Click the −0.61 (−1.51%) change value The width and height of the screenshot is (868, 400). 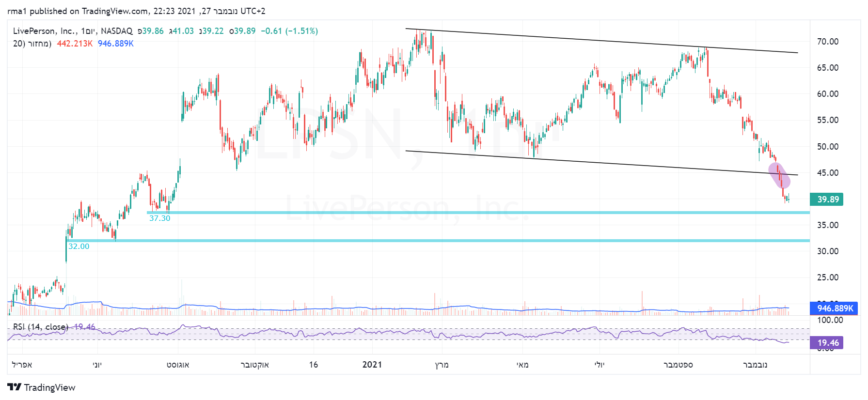click(x=289, y=31)
